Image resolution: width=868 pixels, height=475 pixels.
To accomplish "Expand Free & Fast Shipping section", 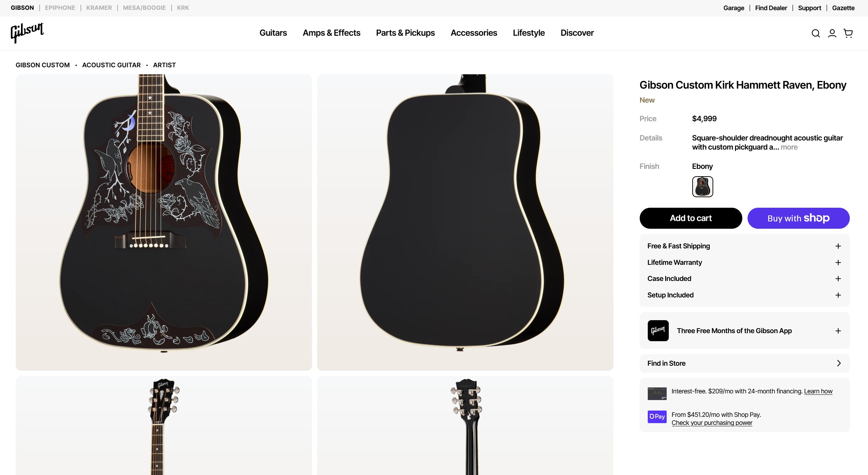I will (838, 246).
